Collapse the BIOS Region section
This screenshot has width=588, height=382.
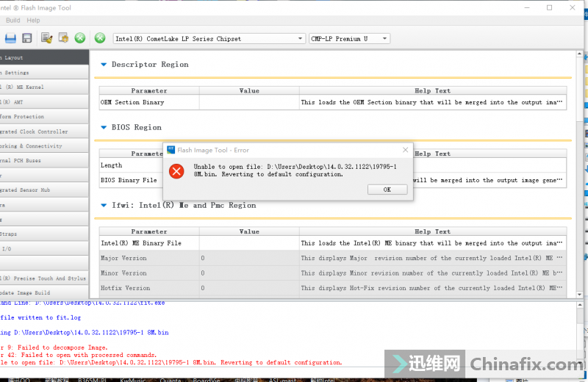[x=104, y=128]
